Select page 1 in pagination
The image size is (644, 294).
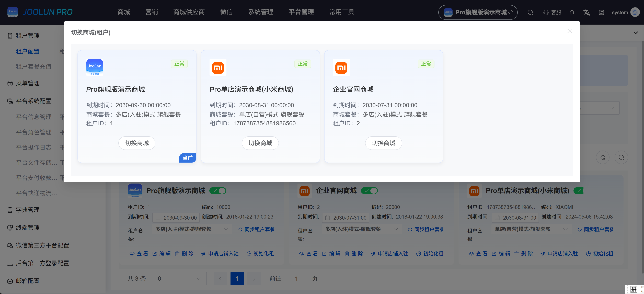(237, 278)
